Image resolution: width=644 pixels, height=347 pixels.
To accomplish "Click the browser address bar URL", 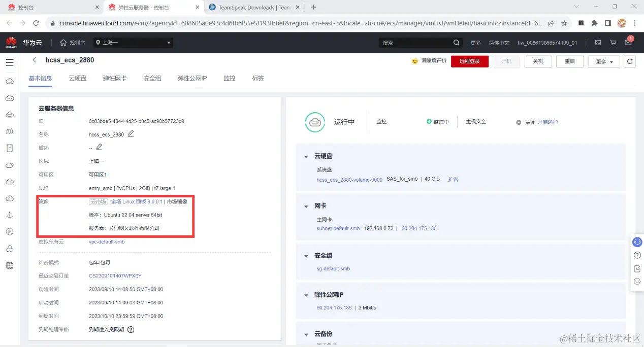I will click(301, 23).
